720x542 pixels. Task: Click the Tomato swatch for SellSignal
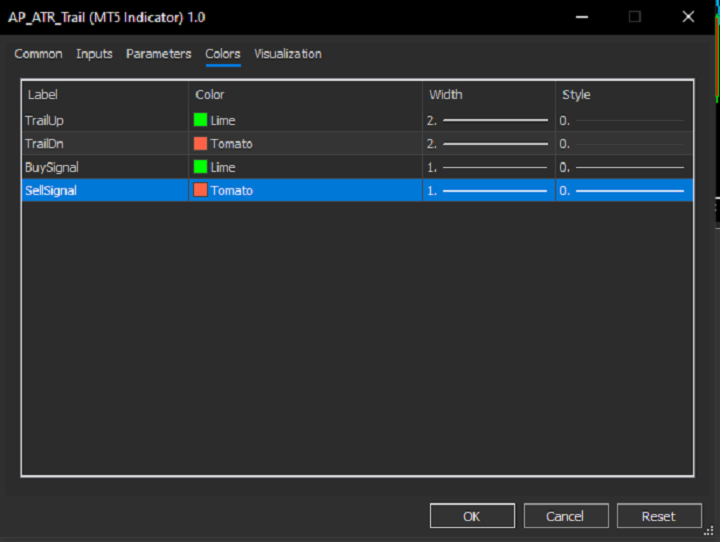[200, 190]
